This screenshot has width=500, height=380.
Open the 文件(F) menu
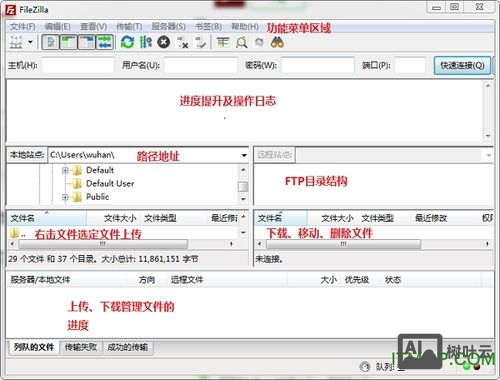[22, 27]
